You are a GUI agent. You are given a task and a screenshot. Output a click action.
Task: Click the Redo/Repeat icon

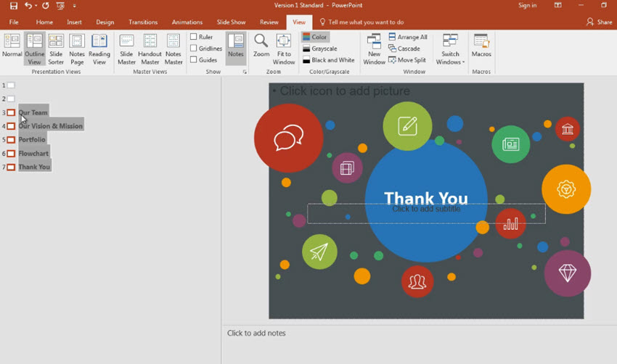pyautogui.click(x=46, y=6)
